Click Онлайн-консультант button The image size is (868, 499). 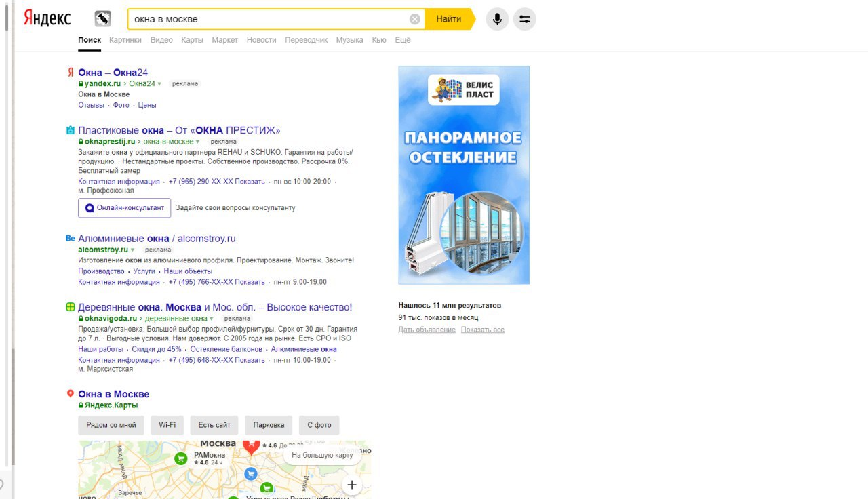(x=125, y=208)
